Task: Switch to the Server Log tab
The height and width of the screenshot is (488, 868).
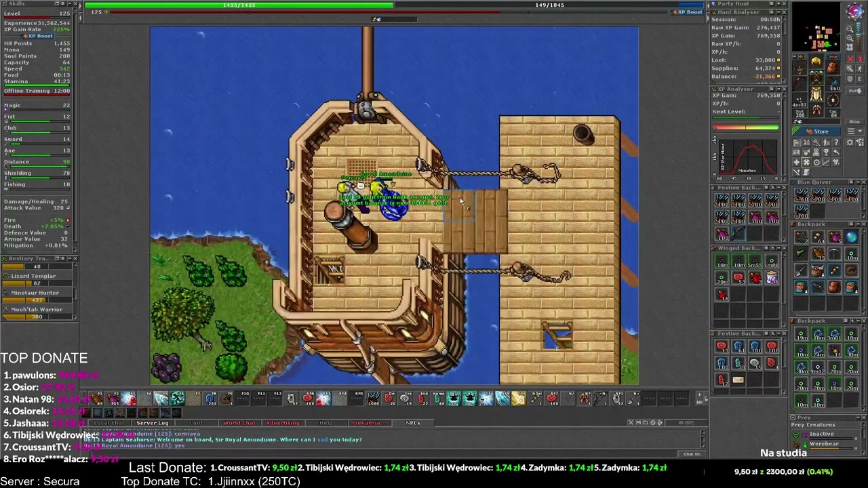Action: coord(153,423)
